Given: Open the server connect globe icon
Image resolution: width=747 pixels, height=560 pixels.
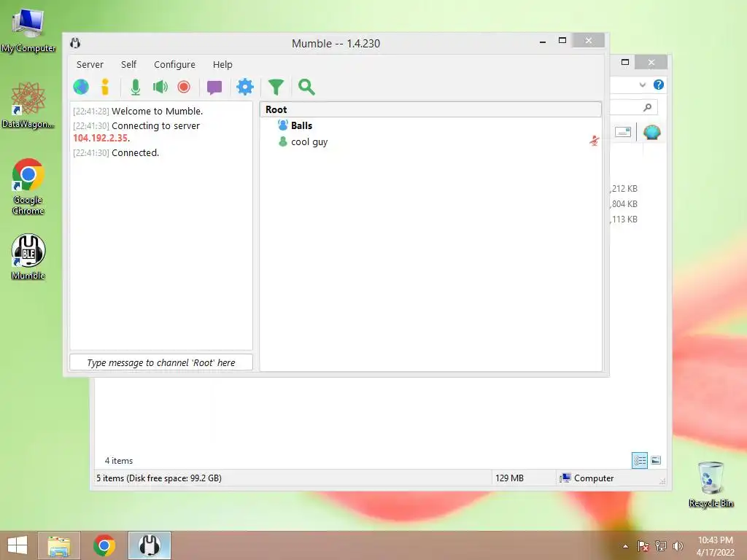Looking at the screenshot, I should point(81,87).
